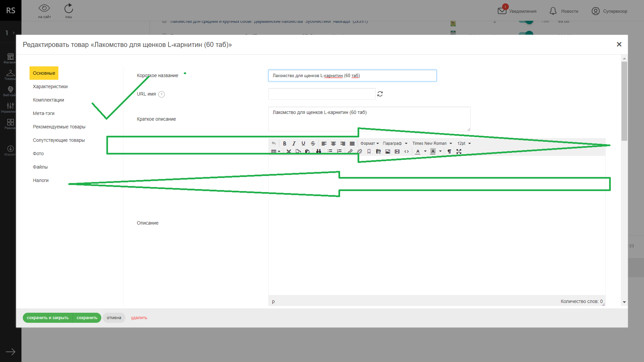Apply italic formatting in the description editor
644x362 pixels.
point(294,143)
